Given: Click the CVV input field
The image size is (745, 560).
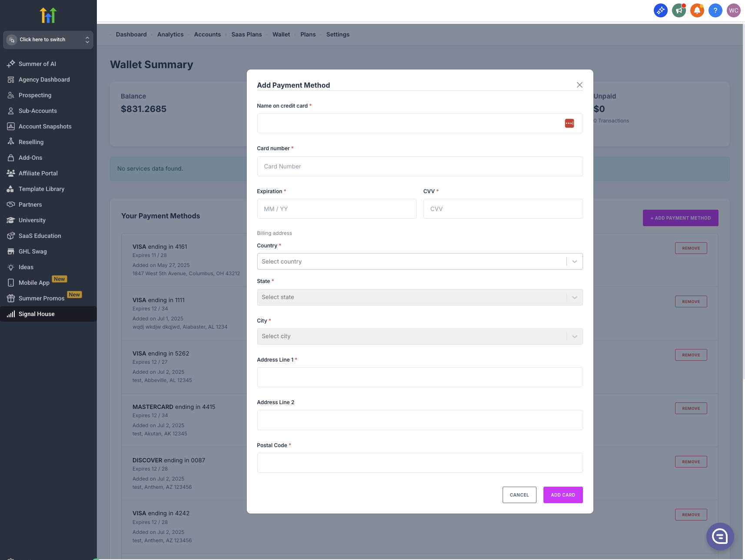Looking at the screenshot, I should pos(503,209).
